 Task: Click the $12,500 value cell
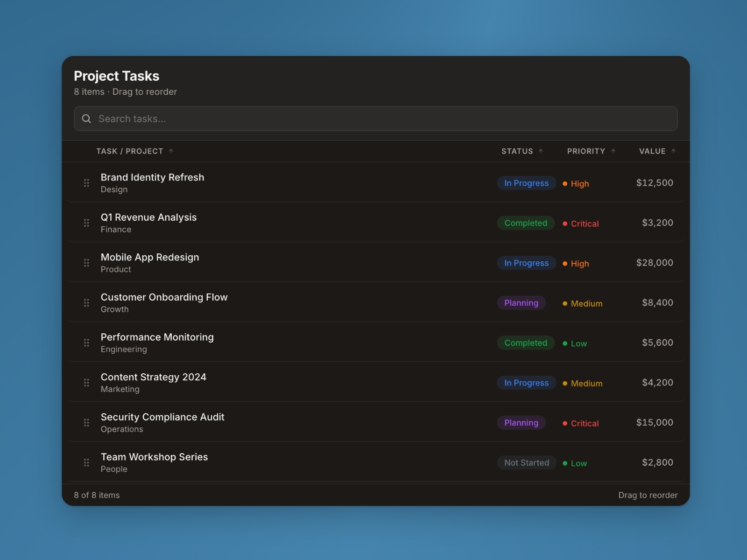coord(655,183)
